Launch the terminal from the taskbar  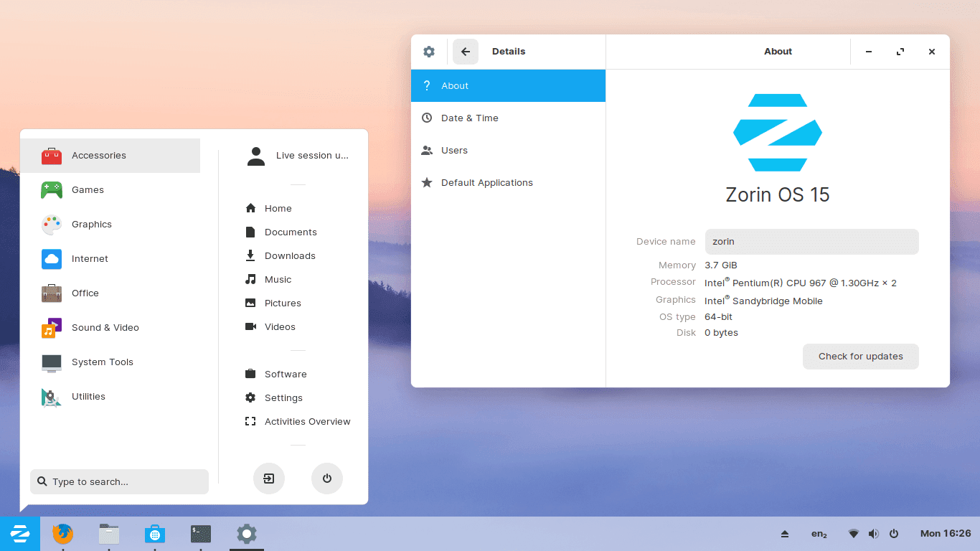[x=201, y=534]
